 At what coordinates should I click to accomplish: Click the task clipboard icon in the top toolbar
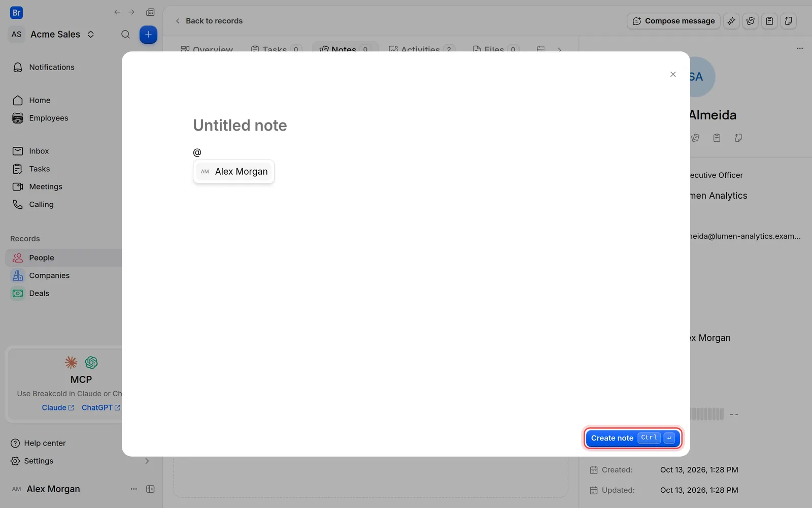tap(769, 21)
